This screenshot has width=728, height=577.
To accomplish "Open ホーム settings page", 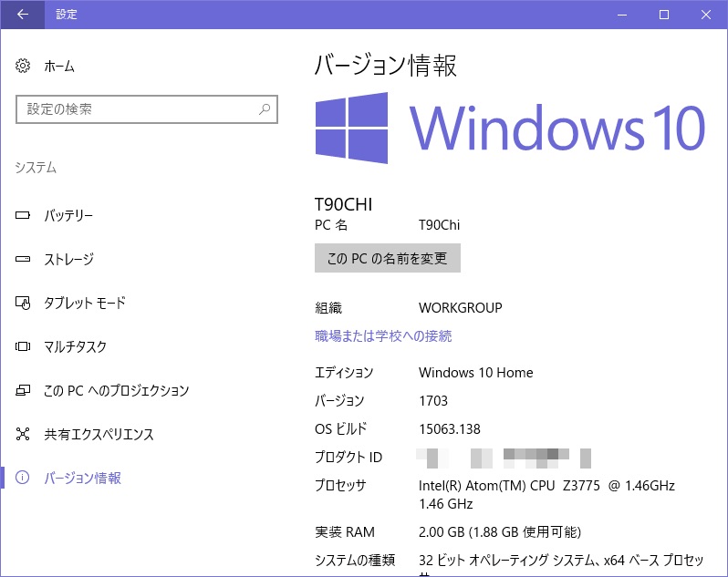I will click(59, 67).
